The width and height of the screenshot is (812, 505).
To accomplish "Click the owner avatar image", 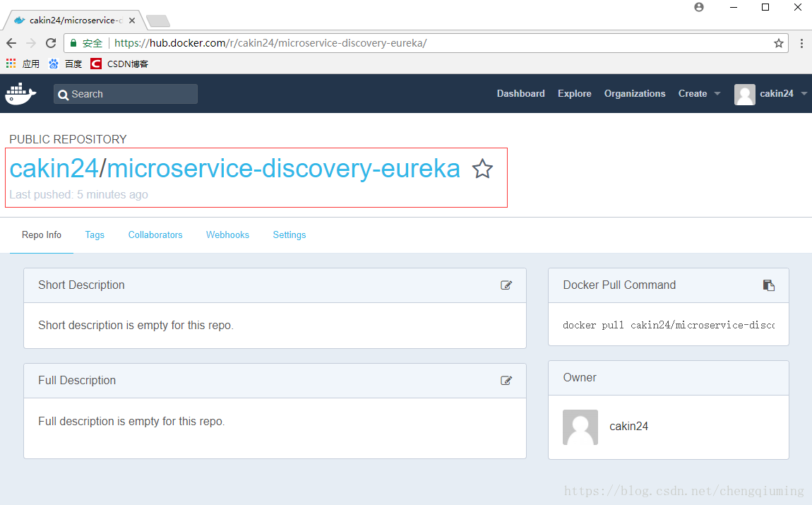I will point(580,427).
